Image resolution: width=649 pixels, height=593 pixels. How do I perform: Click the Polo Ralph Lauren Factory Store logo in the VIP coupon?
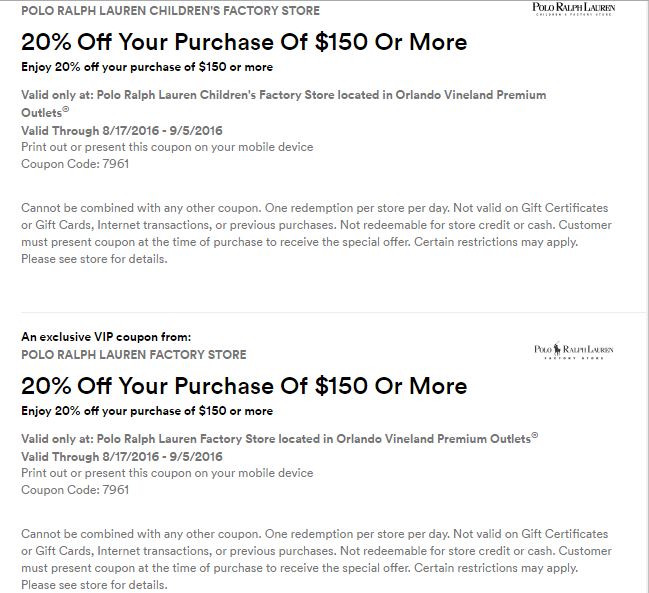574,352
